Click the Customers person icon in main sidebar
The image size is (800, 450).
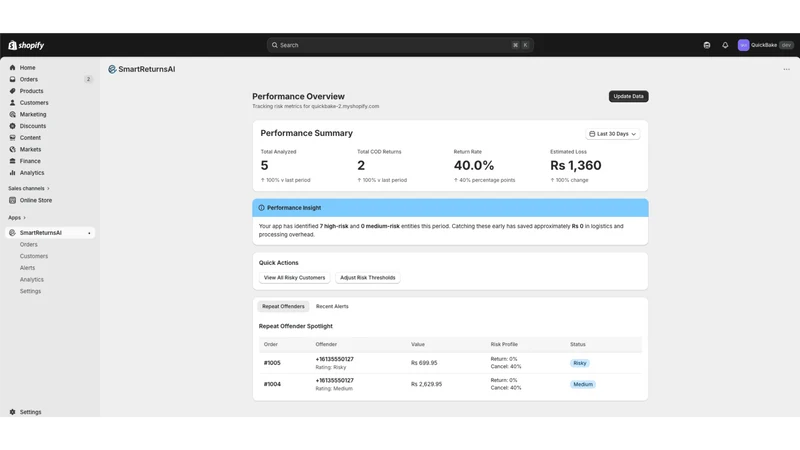click(x=12, y=103)
